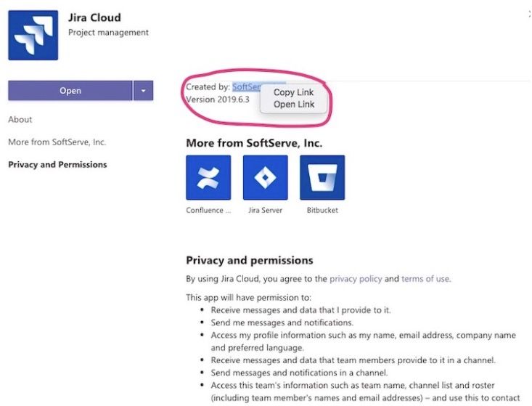This screenshot has height=406, width=532.
Task: Click 'Access my profile information' bullet
Action: (x=363, y=341)
